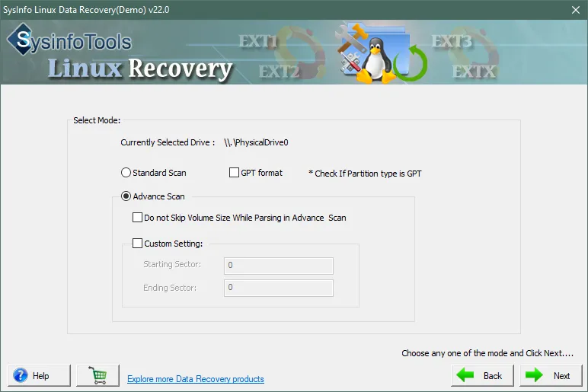Click the 'Currently Selected Drive :' label
Viewport: 588px width, 392px height.
(x=168, y=142)
